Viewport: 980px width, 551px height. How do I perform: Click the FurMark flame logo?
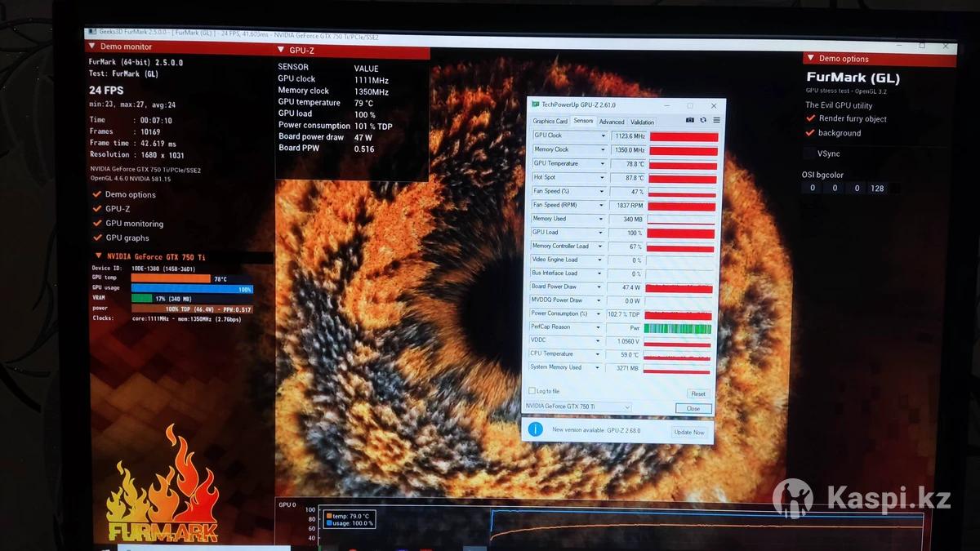pyautogui.click(x=163, y=486)
